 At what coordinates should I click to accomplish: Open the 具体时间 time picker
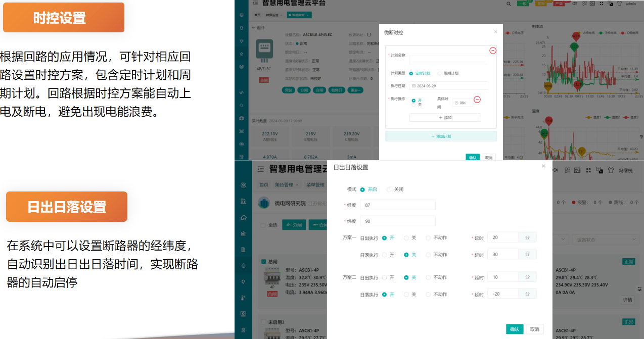pyautogui.click(x=463, y=103)
